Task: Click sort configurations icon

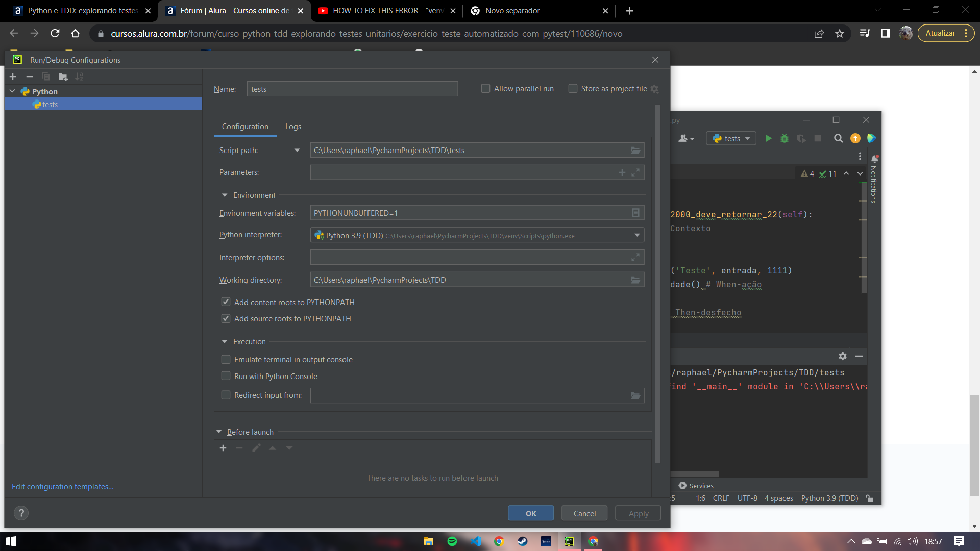Action: 79,77
